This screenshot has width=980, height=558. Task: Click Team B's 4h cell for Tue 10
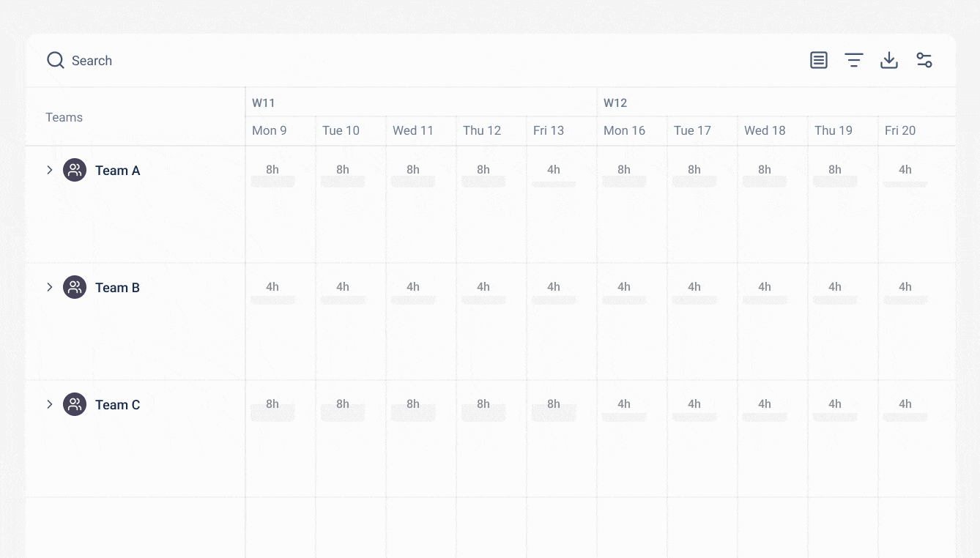point(343,293)
